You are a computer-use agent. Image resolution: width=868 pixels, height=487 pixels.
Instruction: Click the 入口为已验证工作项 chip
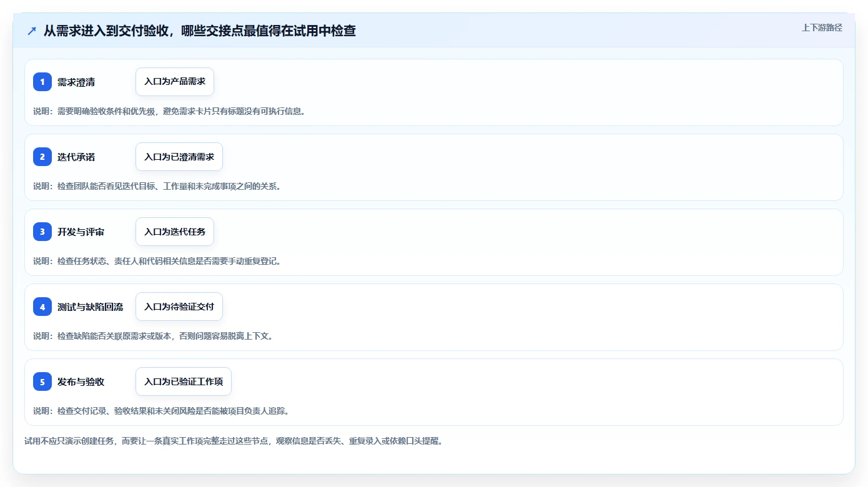(184, 381)
